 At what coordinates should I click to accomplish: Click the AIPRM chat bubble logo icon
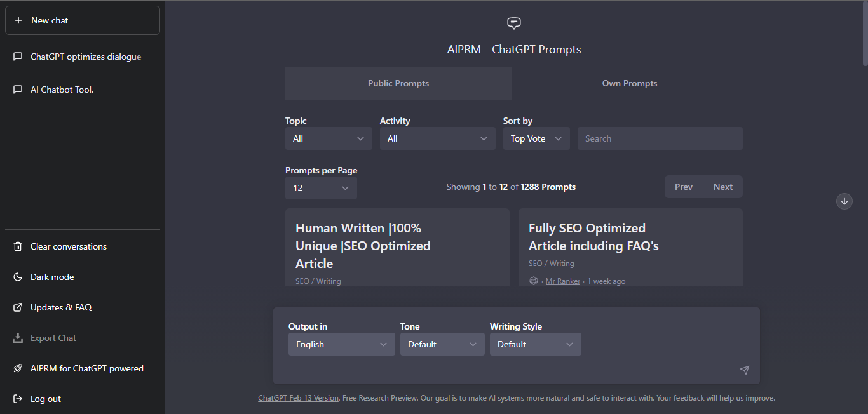point(514,23)
